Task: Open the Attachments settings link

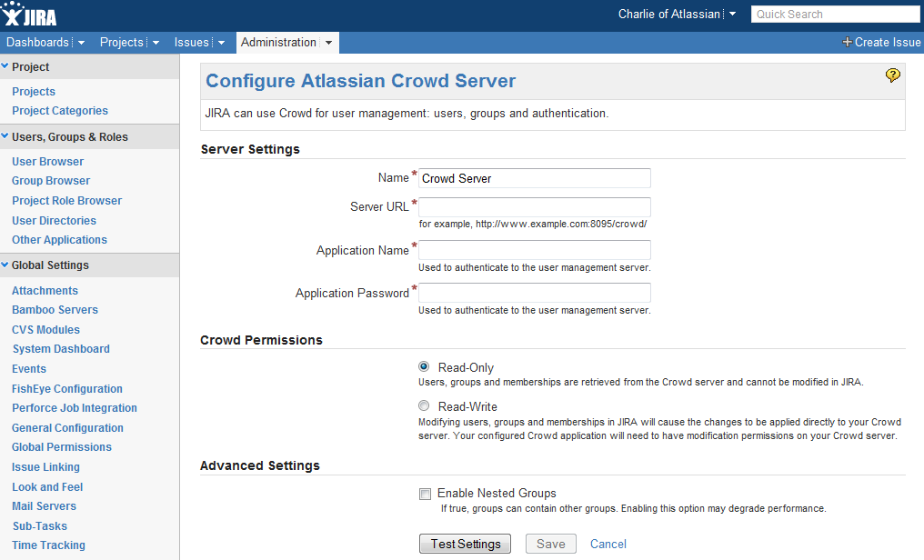Action: 45,290
